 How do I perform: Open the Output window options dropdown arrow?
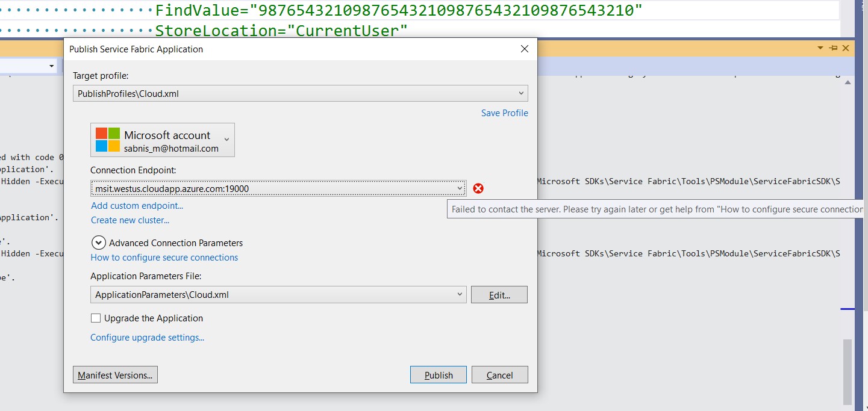(820, 48)
